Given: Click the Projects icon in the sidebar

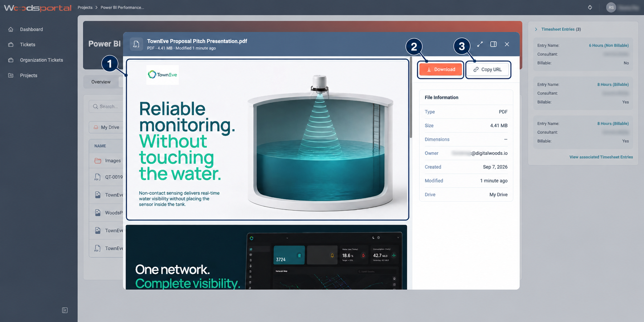Looking at the screenshot, I should 11,76.
